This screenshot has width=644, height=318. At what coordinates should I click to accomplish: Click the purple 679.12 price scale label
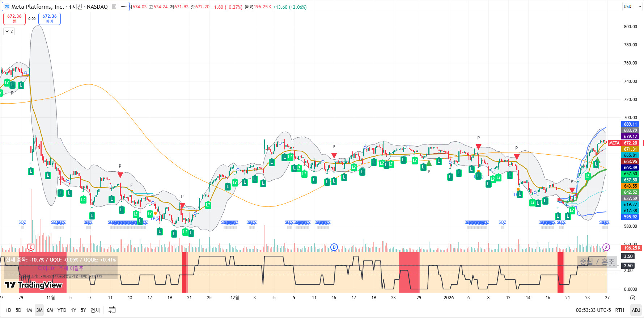[x=630, y=137]
